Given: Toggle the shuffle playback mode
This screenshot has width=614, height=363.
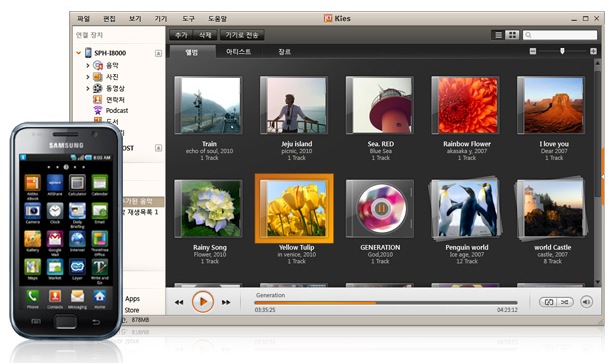Looking at the screenshot, I should [x=565, y=302].
